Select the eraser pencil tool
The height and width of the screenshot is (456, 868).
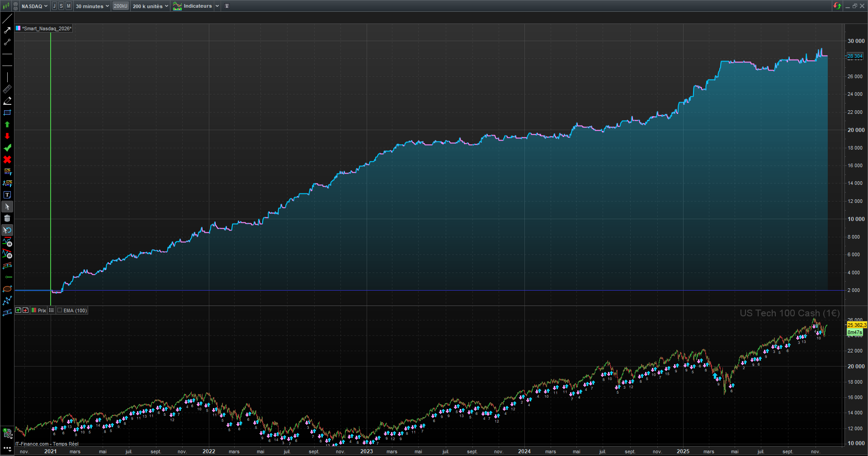[7, 101]
